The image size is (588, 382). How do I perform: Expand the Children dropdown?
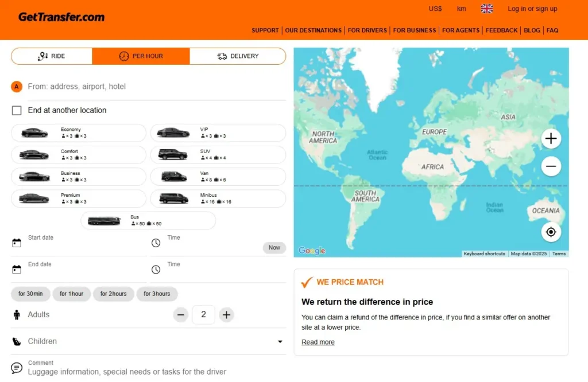[280, 341]
